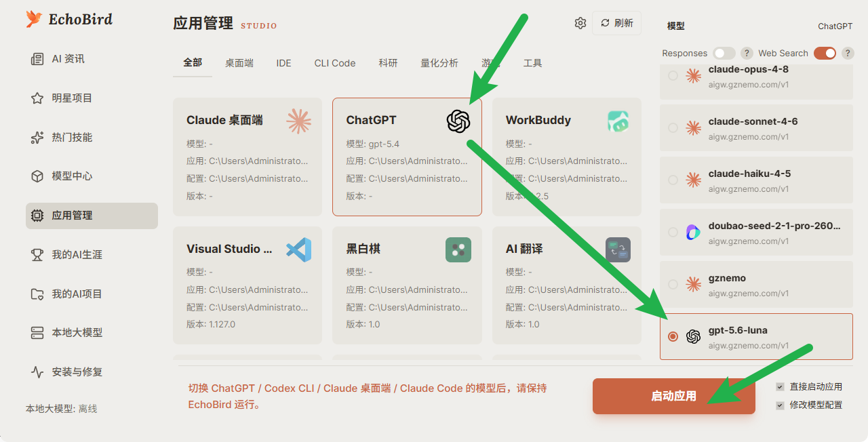
Task: Switch to the 工具 tab
Action: click(x=532, y=63)
